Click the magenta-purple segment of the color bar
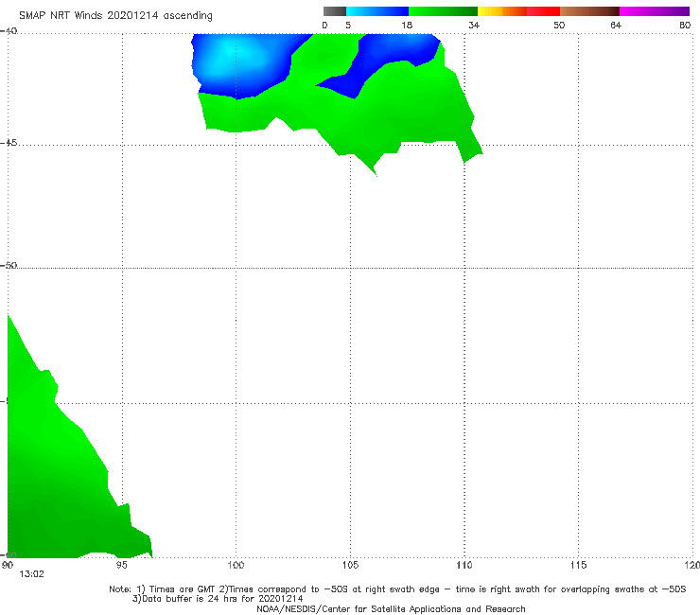Viewport: 700px width, 615px height. click(655, 11)
